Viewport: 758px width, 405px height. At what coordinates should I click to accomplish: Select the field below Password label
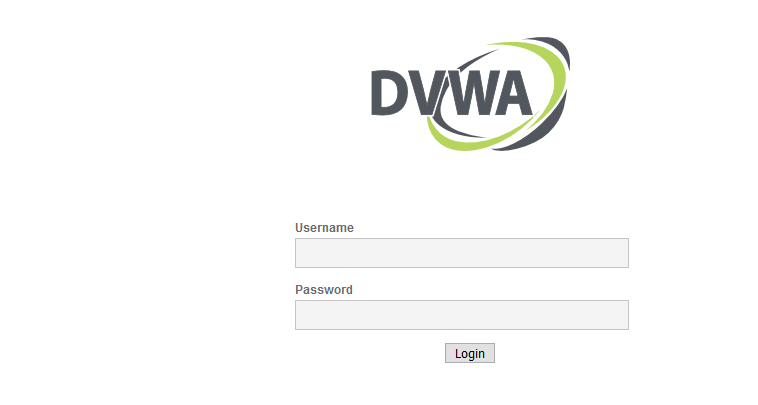[x=462, y=315]
